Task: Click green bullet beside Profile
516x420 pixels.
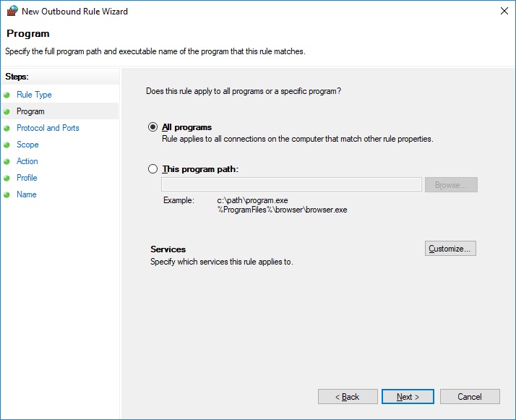Action: click(7, 178)
